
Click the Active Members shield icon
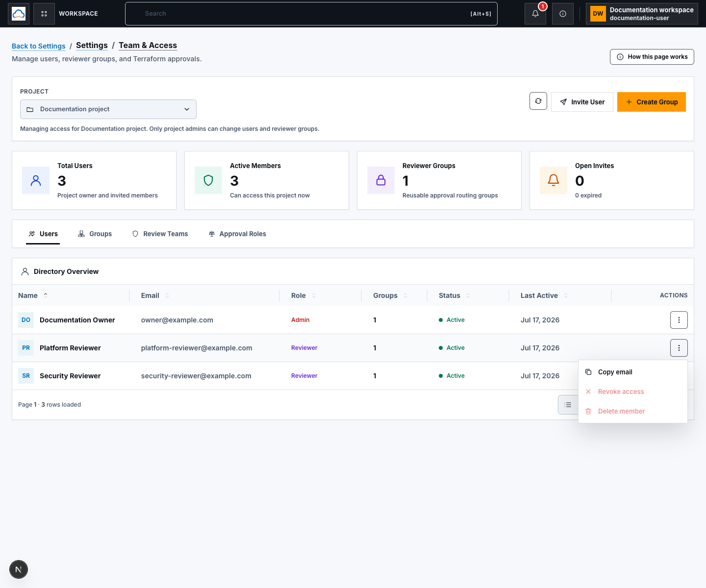tap(208, 180)
